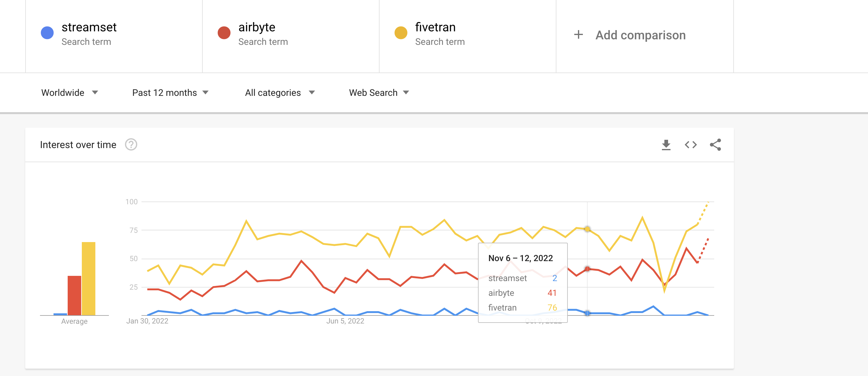Open the All categories dropdown
The image size is (868, 376).
(280, 92)
